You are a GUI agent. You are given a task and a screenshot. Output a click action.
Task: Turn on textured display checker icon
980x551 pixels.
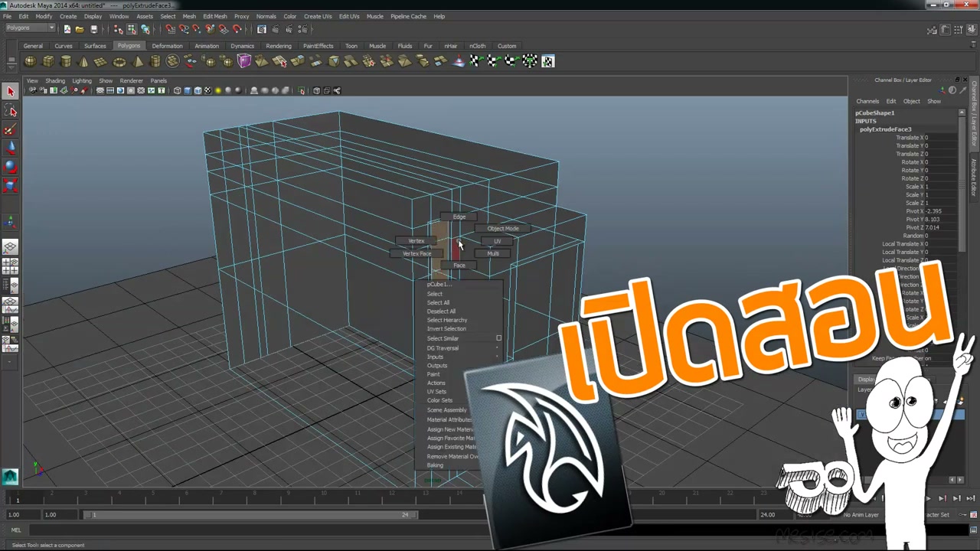207,90
